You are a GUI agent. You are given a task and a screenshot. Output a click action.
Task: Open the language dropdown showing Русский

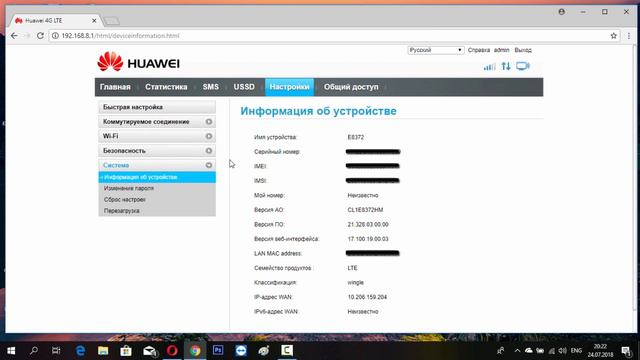tap(436, 50)
